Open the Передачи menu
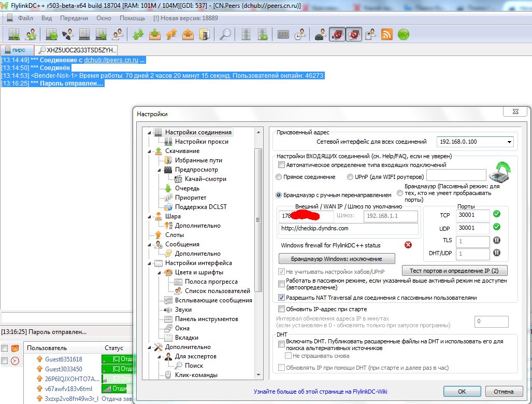This screenshot has width=532, height=404. 74,18
